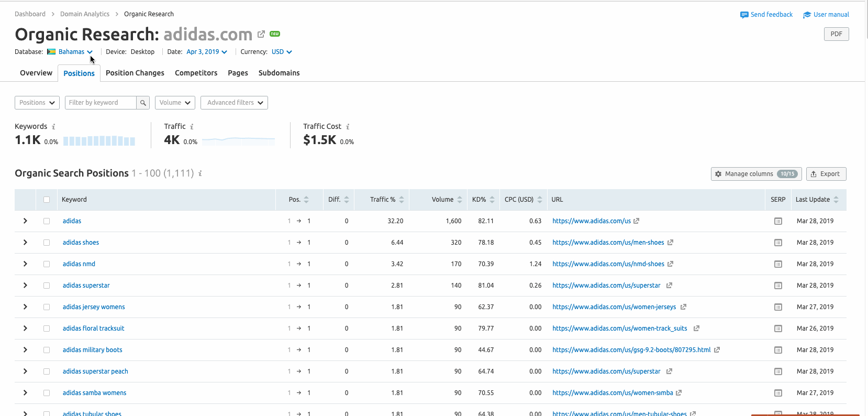Open external icon next to gsg-9.2-boots URL
Screen dimensions: 868x416
(717, 350)
